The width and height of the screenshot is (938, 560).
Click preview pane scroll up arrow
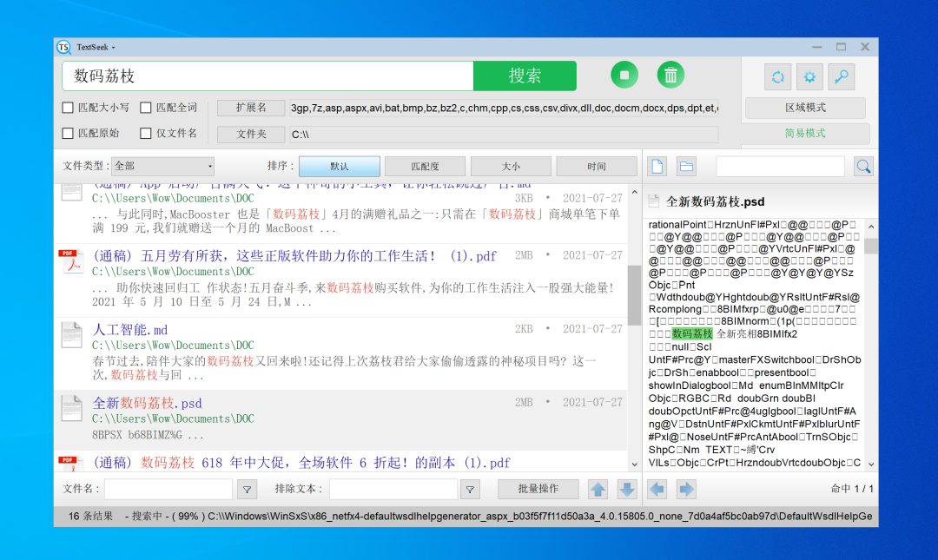[x=871, y=227]
